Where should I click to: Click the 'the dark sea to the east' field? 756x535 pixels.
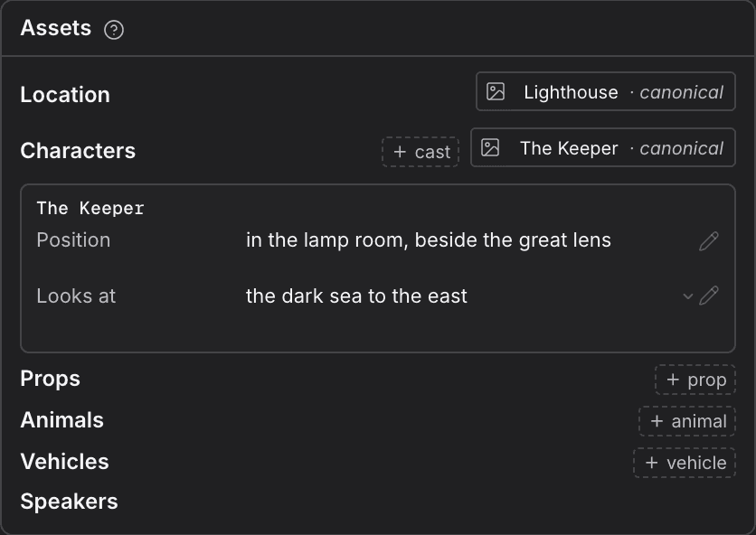(x=356, y=296)
